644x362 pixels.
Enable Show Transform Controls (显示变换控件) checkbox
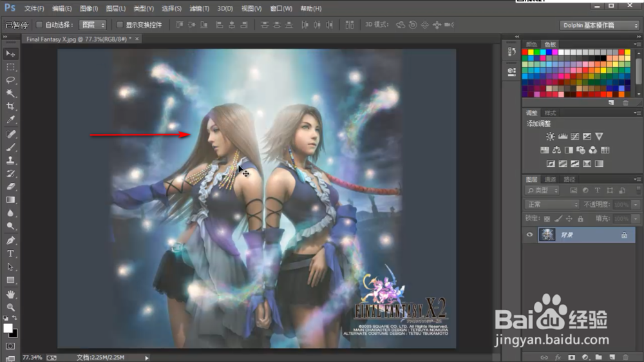[120, 24]
